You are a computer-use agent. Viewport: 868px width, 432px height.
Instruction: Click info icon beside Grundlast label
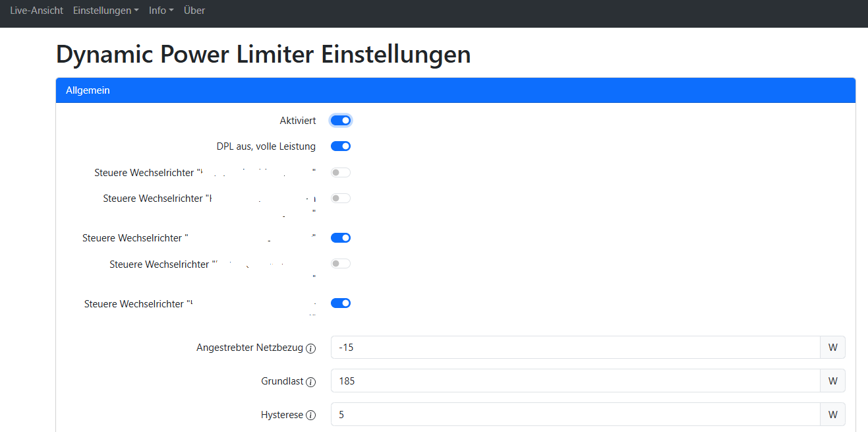(x=311, y=382)
